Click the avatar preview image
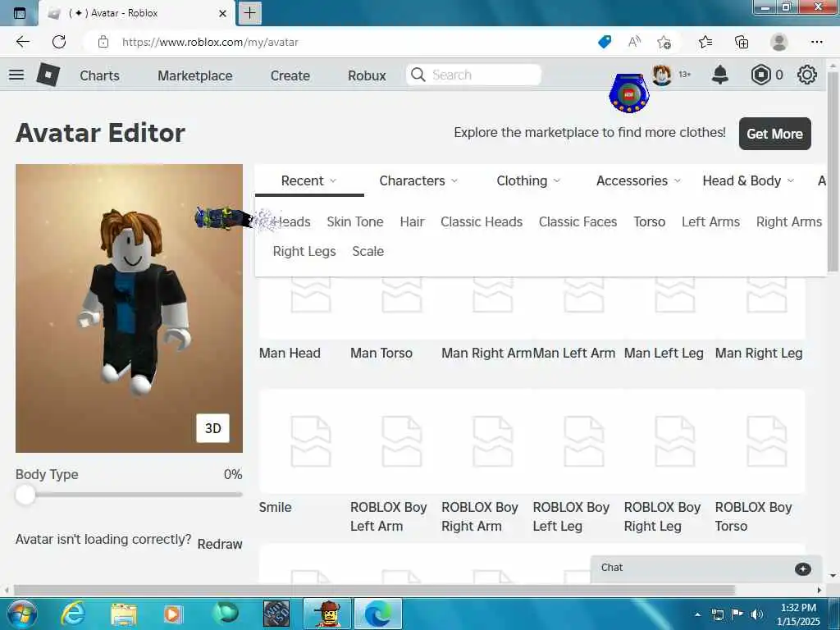 point(129,308)
